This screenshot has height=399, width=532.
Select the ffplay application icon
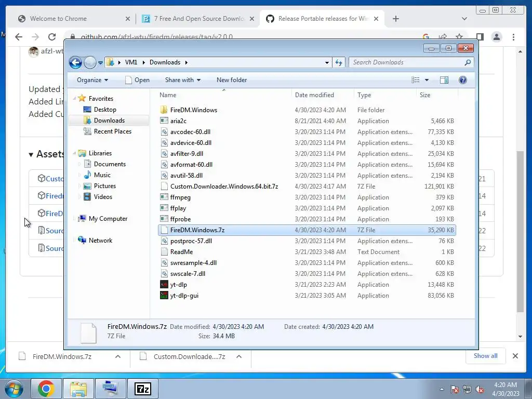164,208
